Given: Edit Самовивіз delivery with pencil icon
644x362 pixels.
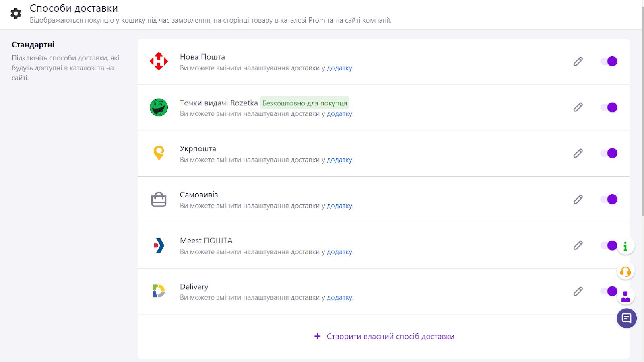Looking at the screenshot, I should click(578, 199).
